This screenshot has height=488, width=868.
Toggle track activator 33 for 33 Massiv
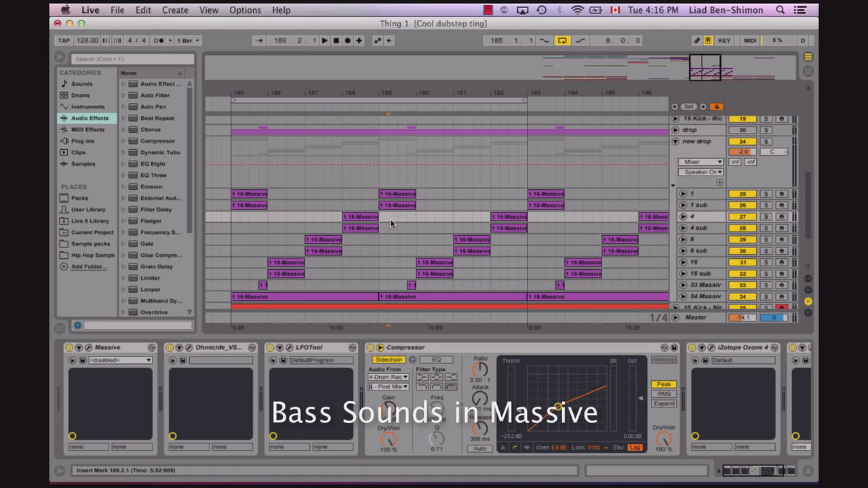[x=743, y=285]
